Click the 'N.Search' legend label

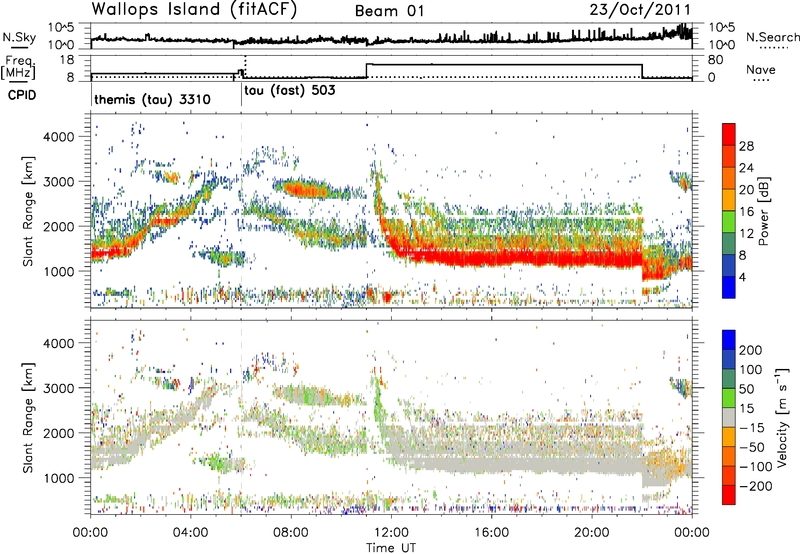(772, 37)
